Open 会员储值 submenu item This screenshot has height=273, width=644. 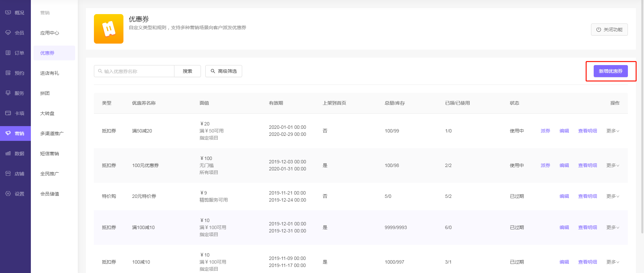click(x=50, y=194)
